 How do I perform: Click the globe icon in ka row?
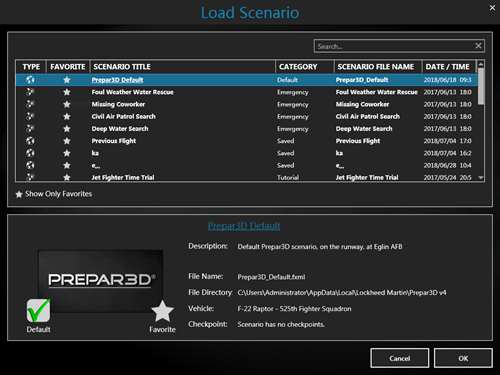click(30, 153)
